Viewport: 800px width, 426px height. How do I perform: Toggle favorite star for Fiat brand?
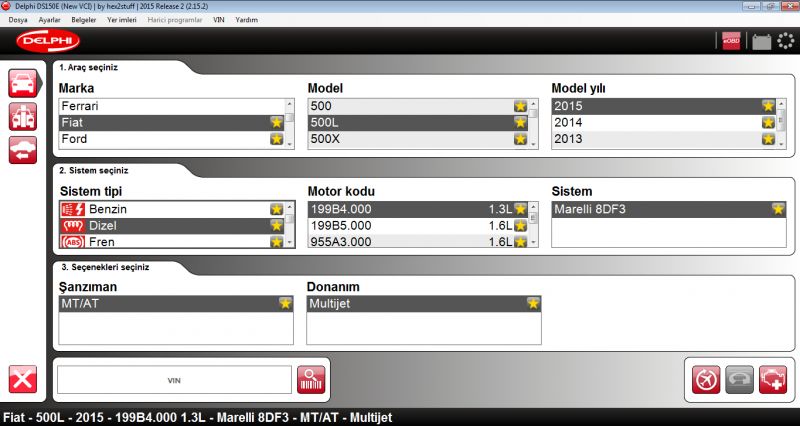(276, 122)
